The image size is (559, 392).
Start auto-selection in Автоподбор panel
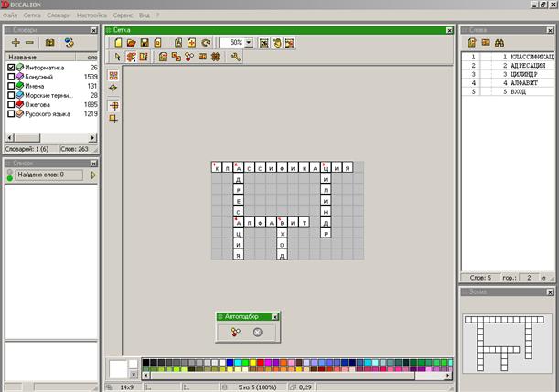point(235,332)
